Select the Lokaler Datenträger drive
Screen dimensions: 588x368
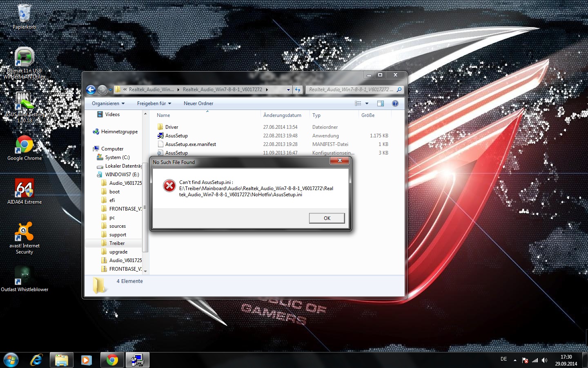click(123, 166)
